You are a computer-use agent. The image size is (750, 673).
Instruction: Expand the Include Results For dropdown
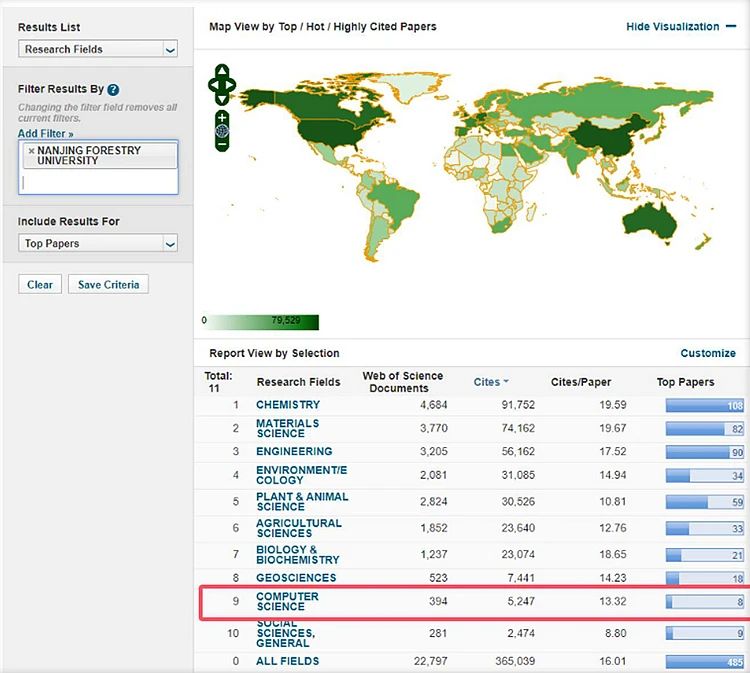coord(97,243)
